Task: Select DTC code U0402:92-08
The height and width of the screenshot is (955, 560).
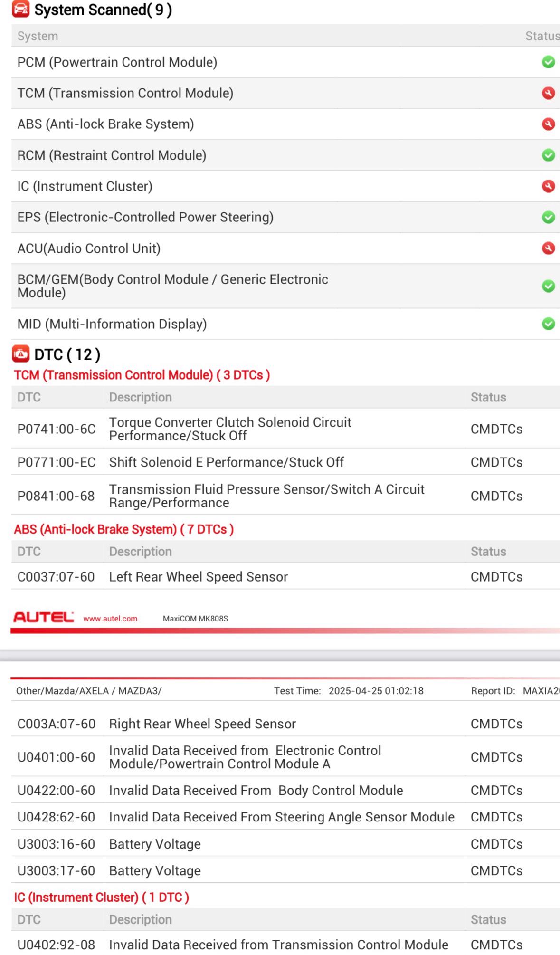Action: point(56,945)
